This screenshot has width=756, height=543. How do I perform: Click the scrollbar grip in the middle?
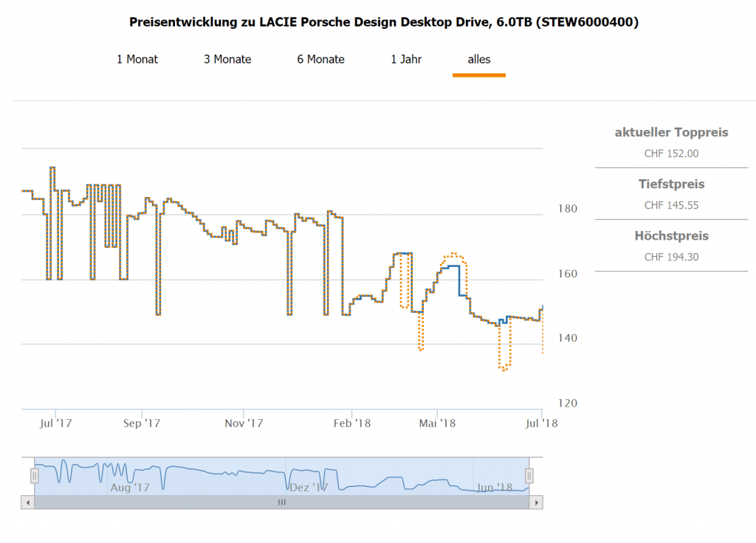(281, 502)
